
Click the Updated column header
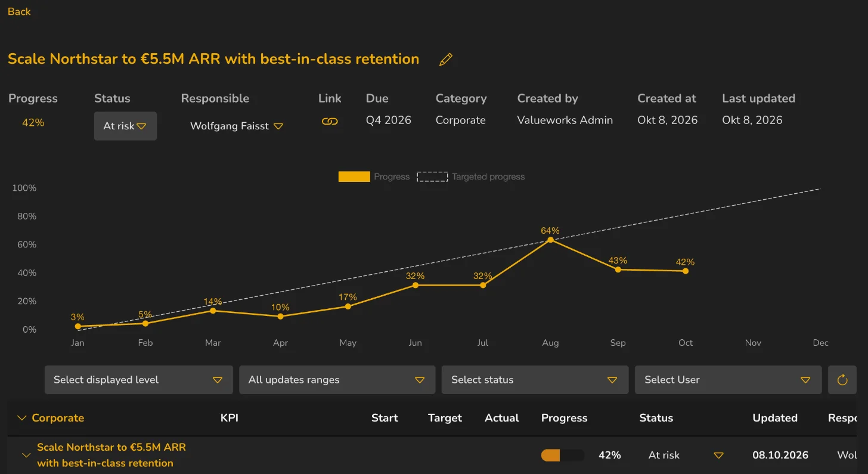click(775, 418)
